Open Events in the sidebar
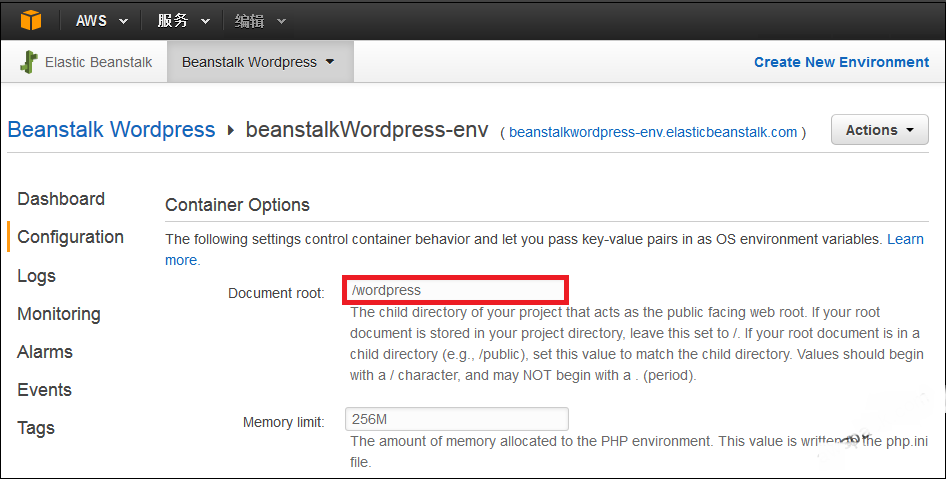The image size is (946, 479). [45, 390]
